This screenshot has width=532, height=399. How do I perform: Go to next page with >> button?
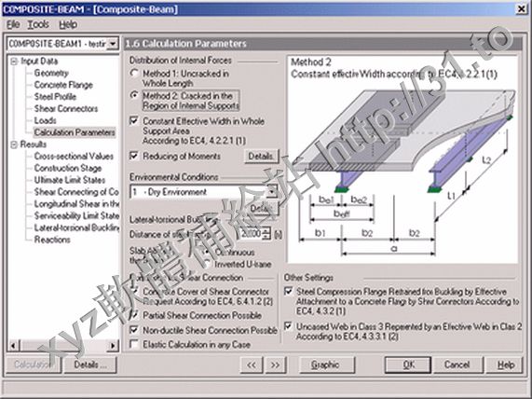(x=275, y=365)
